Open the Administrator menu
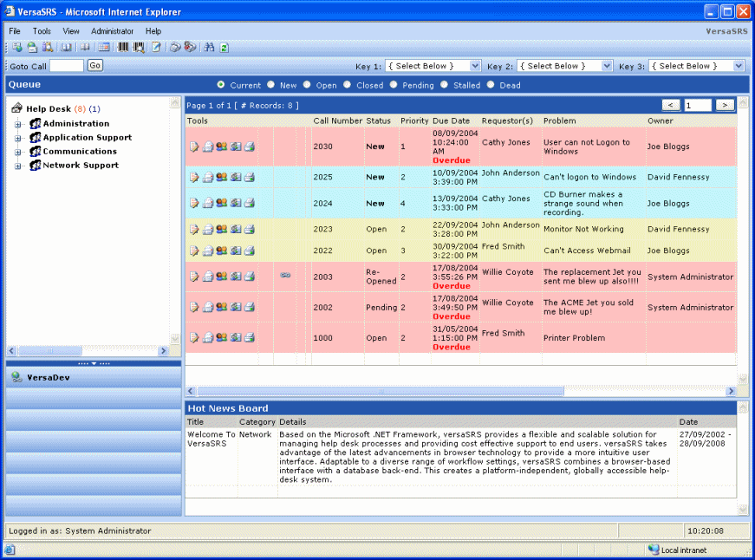The image size is (755, 560). click(x=112, y=31)
